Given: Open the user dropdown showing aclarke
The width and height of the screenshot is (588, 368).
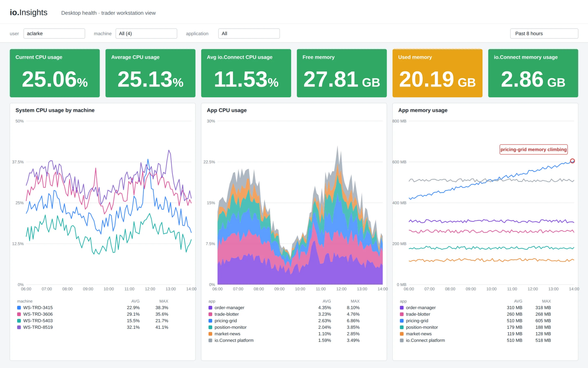Looking at the screenshot, I should [54, 33].
